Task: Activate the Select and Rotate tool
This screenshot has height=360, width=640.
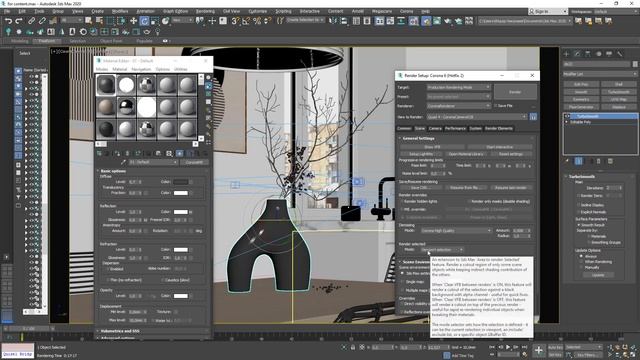Action: pyautogui.click(x=144, y=20)
